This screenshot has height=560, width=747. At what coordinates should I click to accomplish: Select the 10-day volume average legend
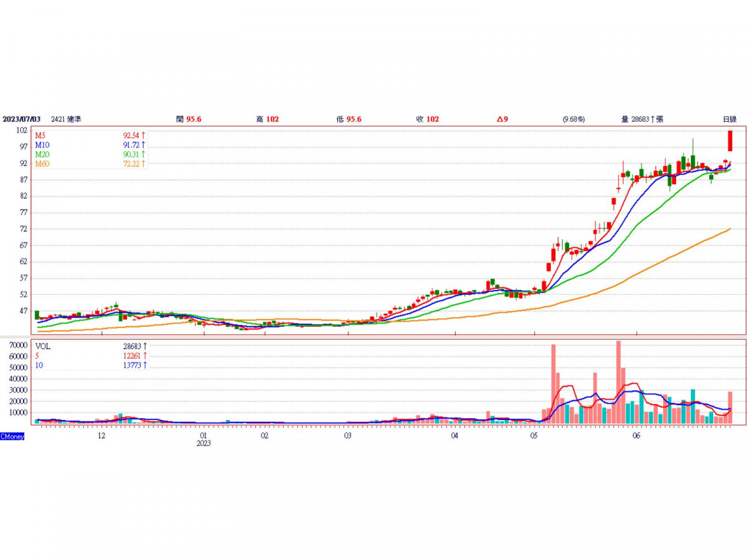90,365
